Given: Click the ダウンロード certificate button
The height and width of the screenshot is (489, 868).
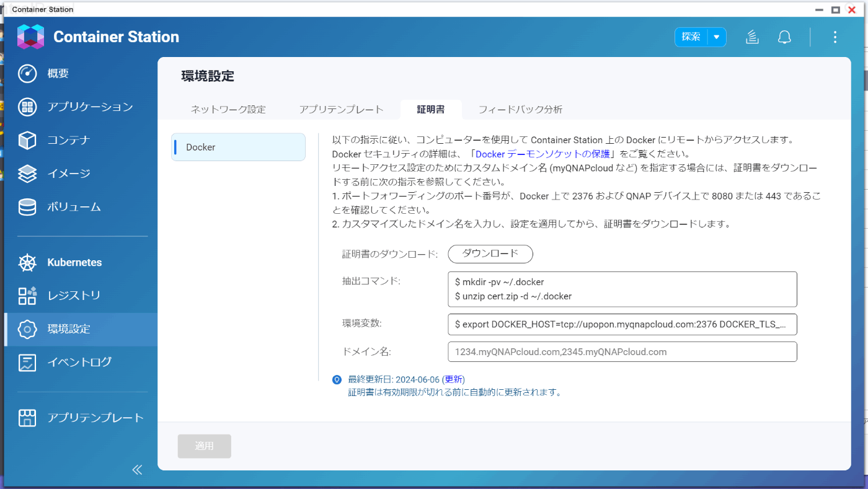Looking at the screenshot, I should click(x=490, y=254).
